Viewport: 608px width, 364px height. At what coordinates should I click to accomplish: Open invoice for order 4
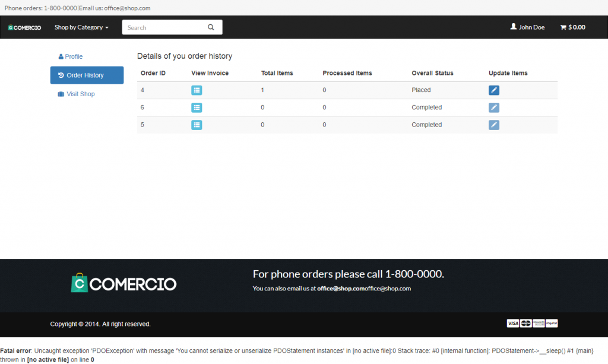click(197, 90)
